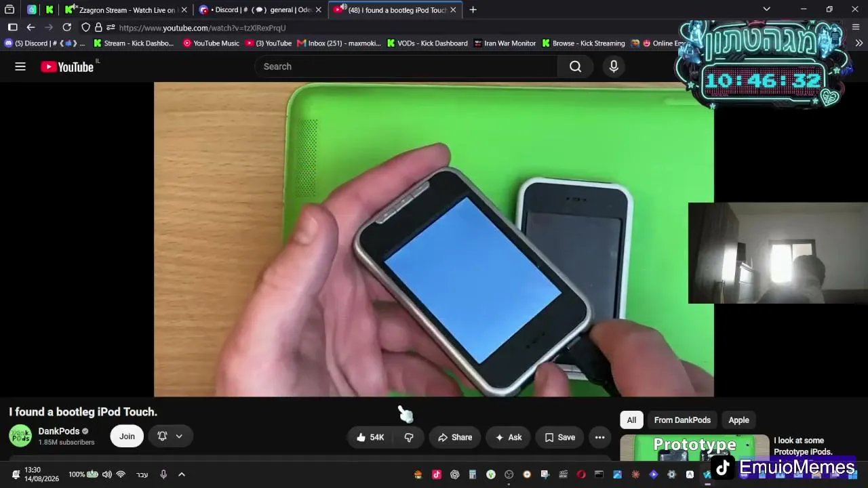Open the Prototype iPods video thumbnail

[x=694, y=448]
